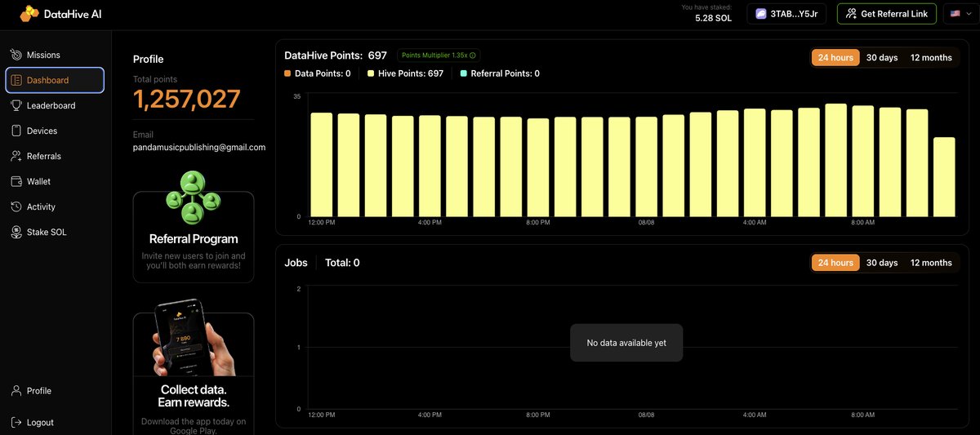The width and height of the screenshot is (980, 435).
Task: Click the Leaderboard trophy icon
Action: coord(16,105)
